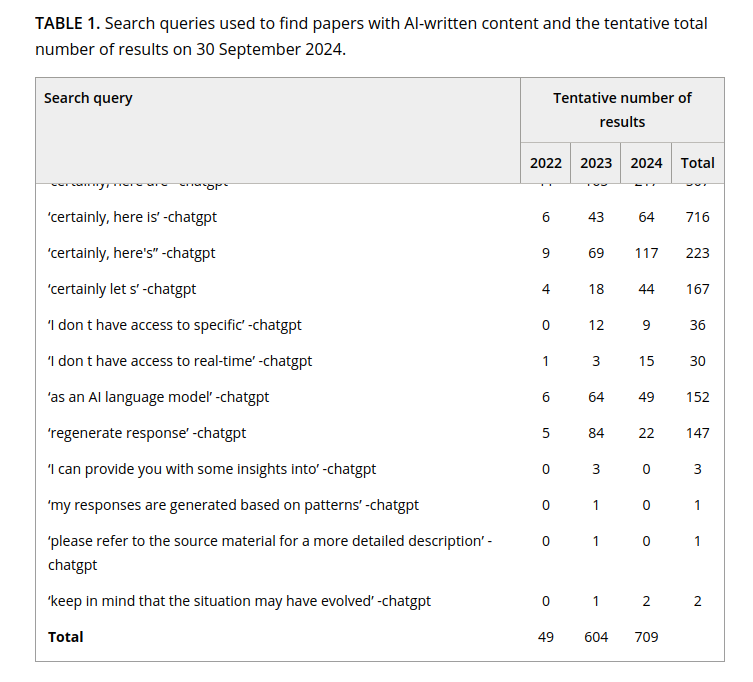Click the 'regenerate response' query text
Screen dimensions: 753x682
[x=147, y=433]
